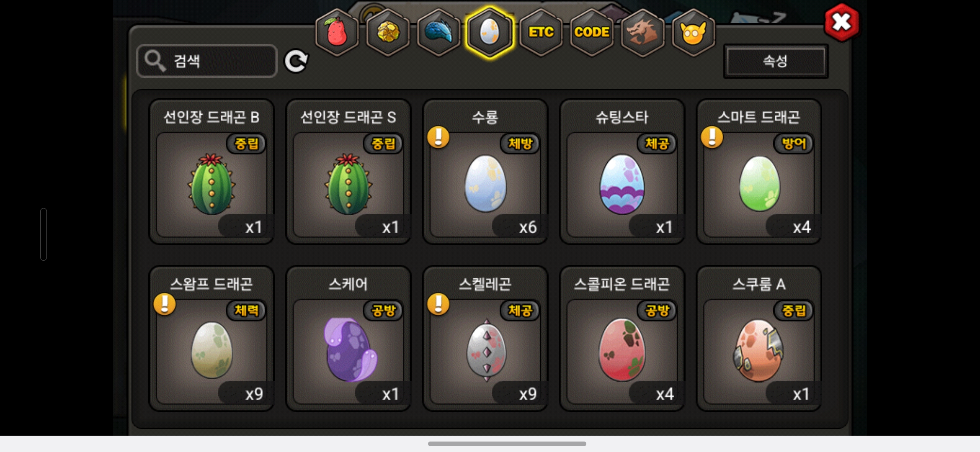Click the 속성 attribute filter button
Image resolution: width=980 pixels, height=452 pixels.
[776, 61]
